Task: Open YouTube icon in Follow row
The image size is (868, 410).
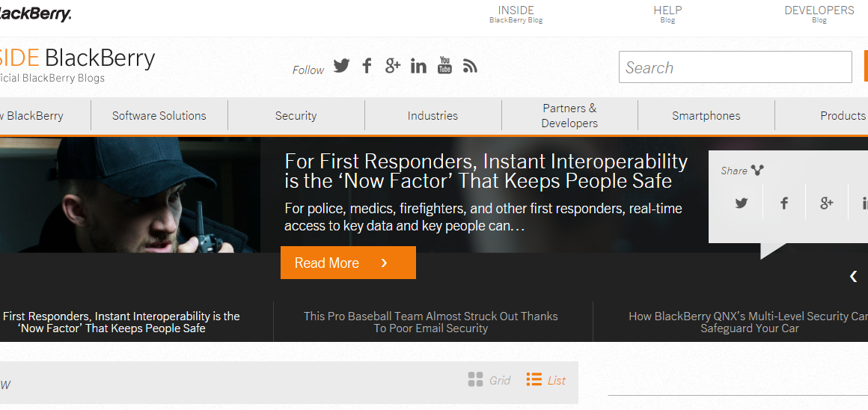Action: click(444, 65)
